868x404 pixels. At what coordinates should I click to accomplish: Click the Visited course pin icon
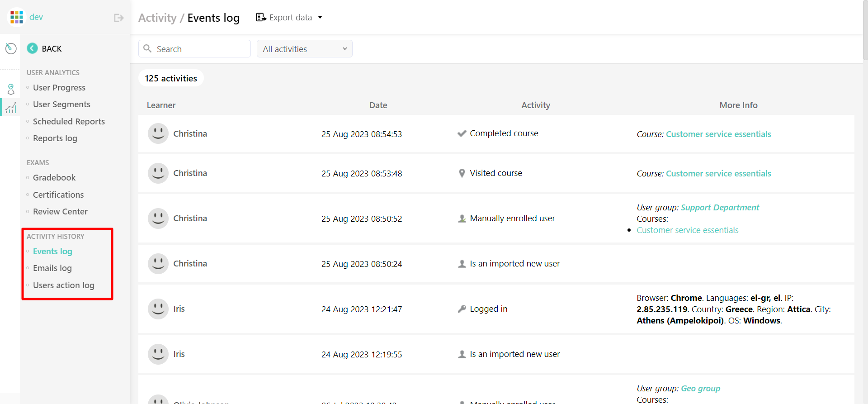pyautogui.click(x=462, y=173)
